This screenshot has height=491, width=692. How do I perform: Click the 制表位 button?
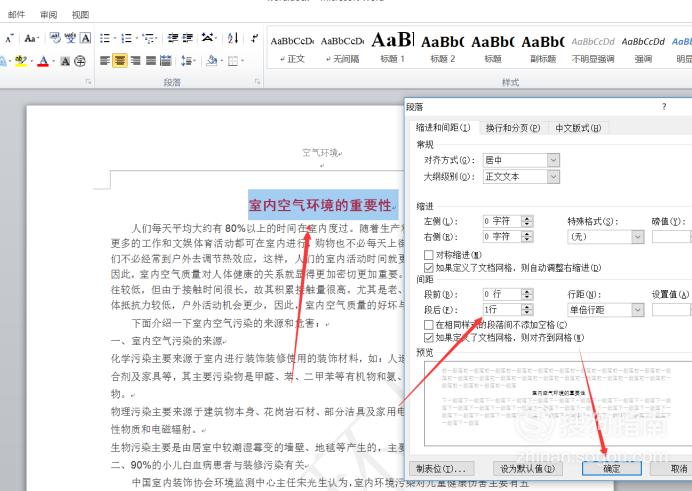441,469
